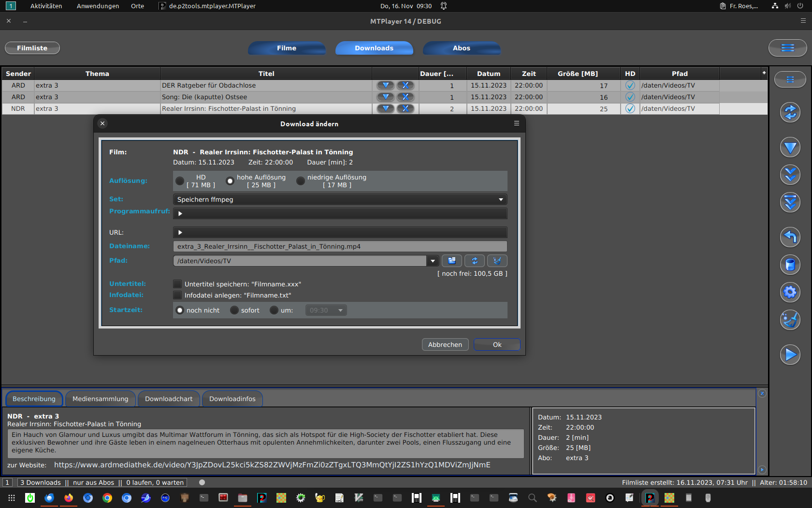Click the blue gear icon in the right sidebar

pos(790,292)
